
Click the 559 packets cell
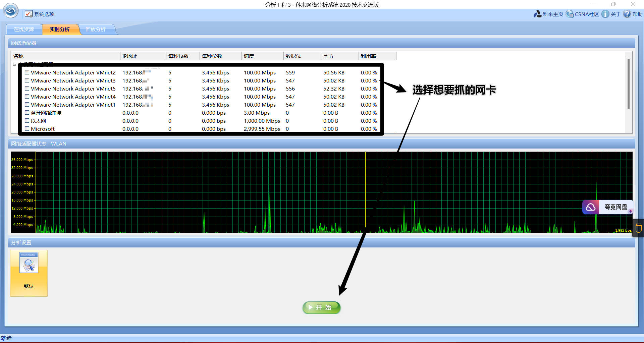pyautogui.click(x=290, y=72)
